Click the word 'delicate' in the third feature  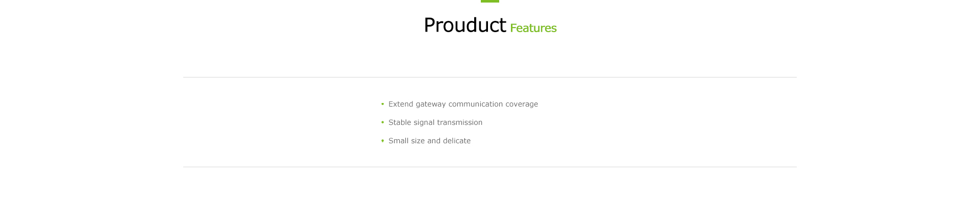pos(457,141)
